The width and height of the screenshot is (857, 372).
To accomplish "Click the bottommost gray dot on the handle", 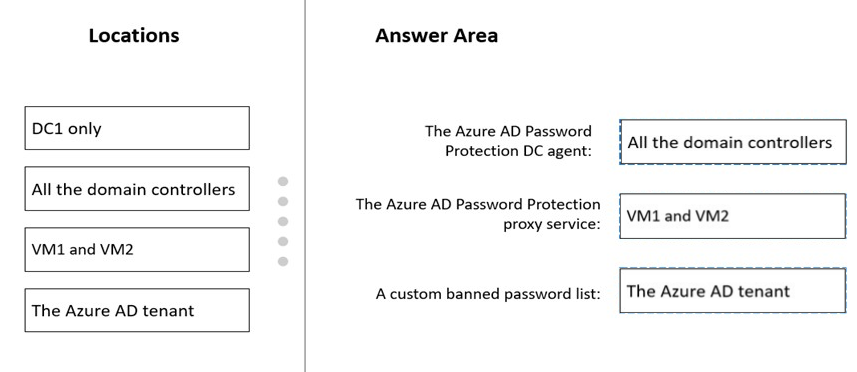I will [x=283, y=261].
